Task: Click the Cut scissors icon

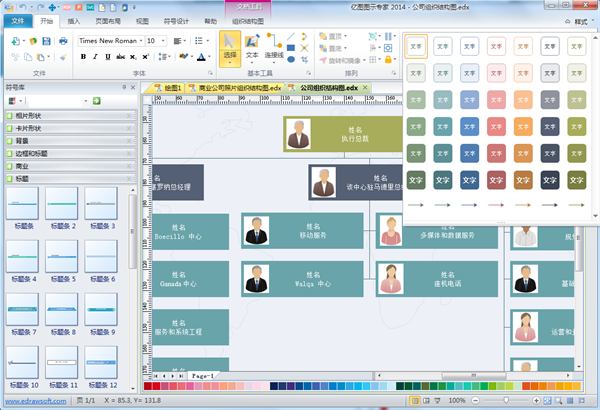Action: point(15,57)
